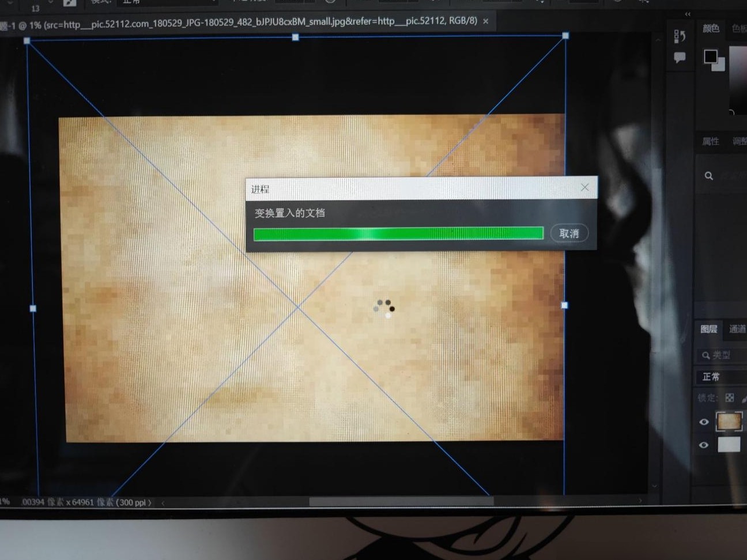Screen dimensions: 747x560
Task: Click the search magnifier in Properties panel
Action: coord(709,176)
